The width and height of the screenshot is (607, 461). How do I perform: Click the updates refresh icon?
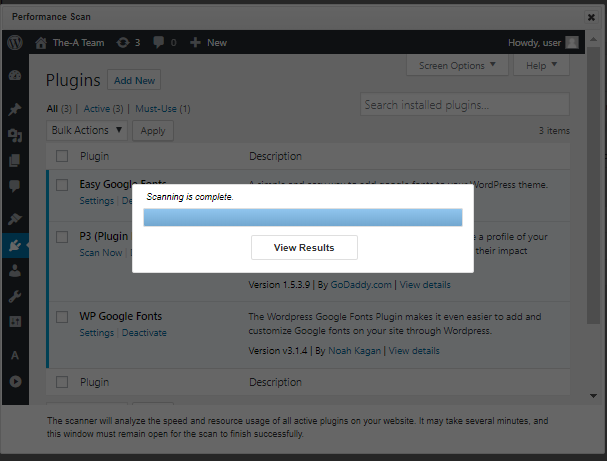[123, 43]
